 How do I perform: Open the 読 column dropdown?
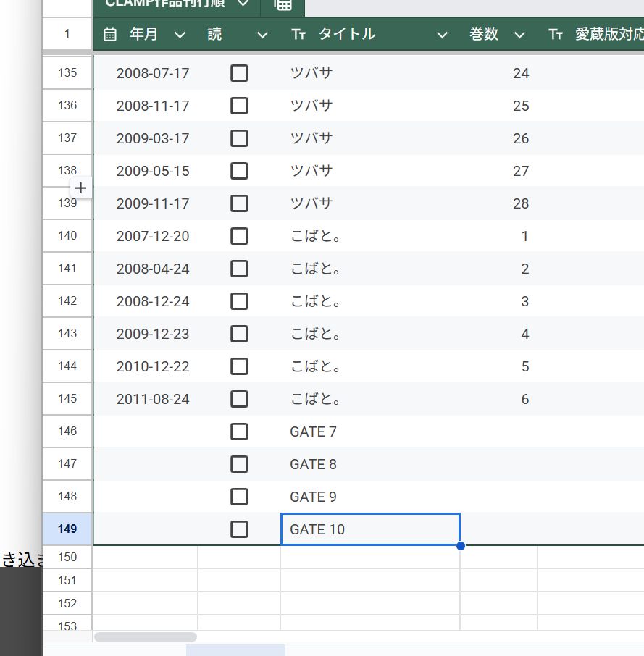pos(262,35)
